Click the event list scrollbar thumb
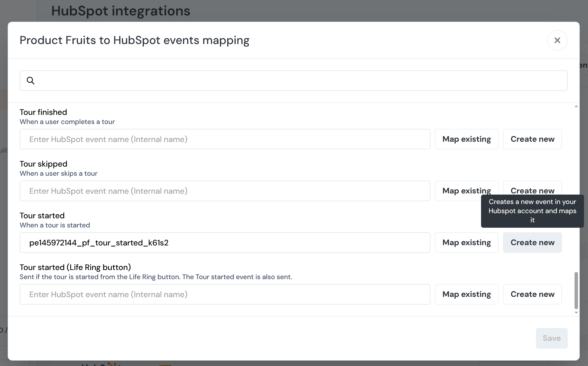The width and height of the screenshot is (588, 366). pos(576,290)
